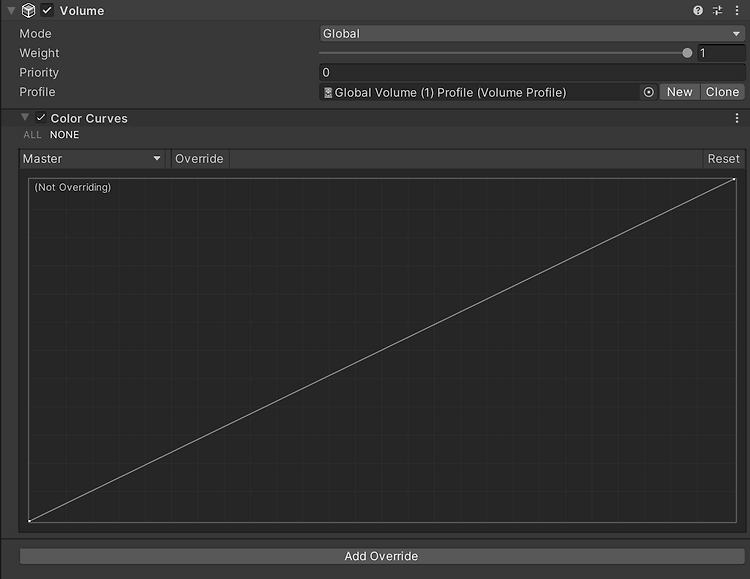Screen dimensions: 750x579
Task: Click the Priority input field
Action: pos(532,72)
